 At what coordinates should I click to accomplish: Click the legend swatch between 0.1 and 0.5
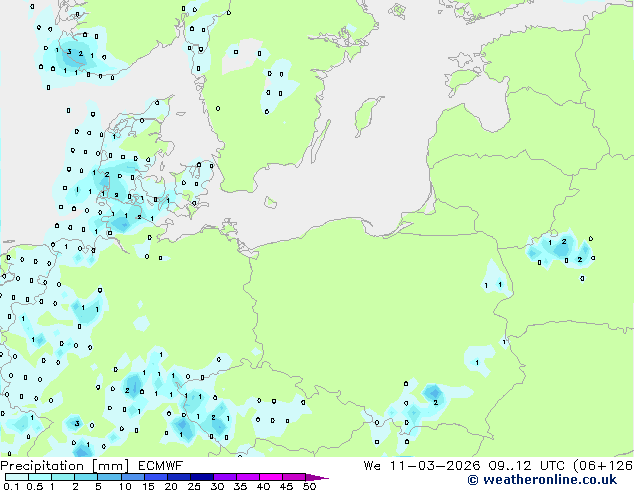click(17, 477)
